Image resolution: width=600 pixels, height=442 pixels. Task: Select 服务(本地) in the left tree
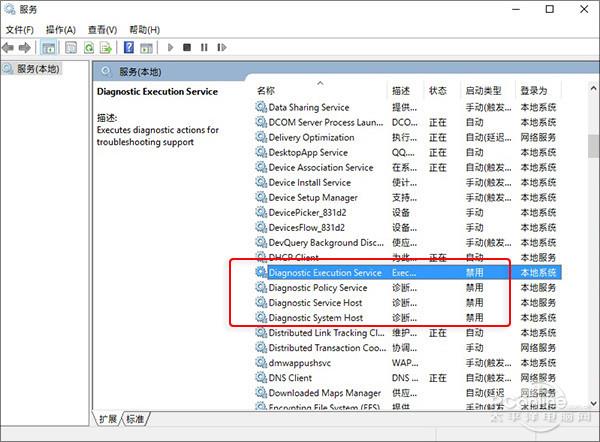pyautogui.click(x=36, y=69)
